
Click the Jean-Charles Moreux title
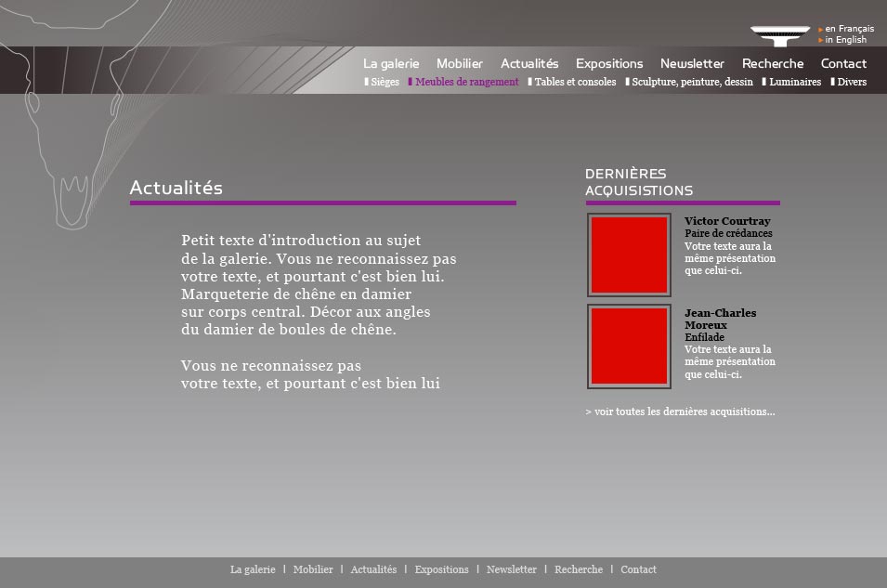click(720, 319)
